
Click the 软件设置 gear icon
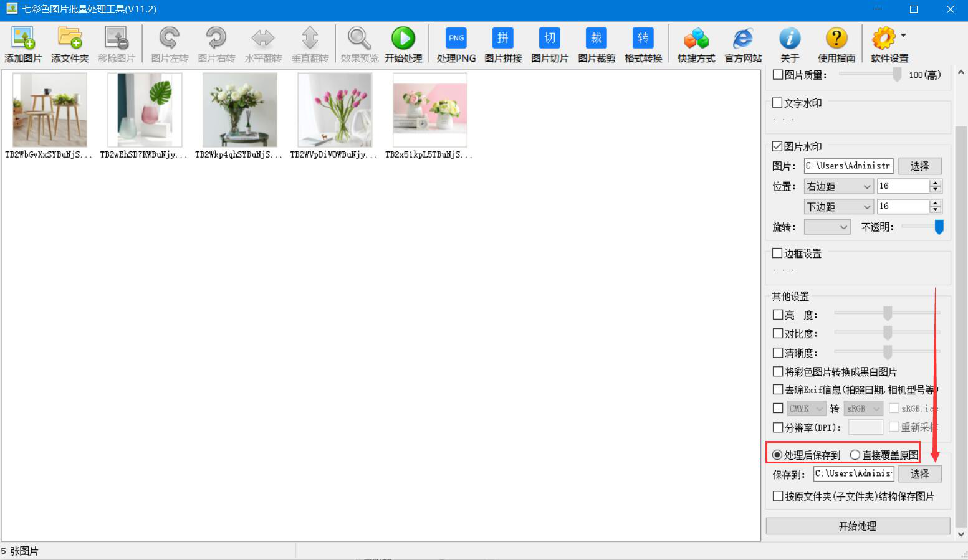(883, 38)
